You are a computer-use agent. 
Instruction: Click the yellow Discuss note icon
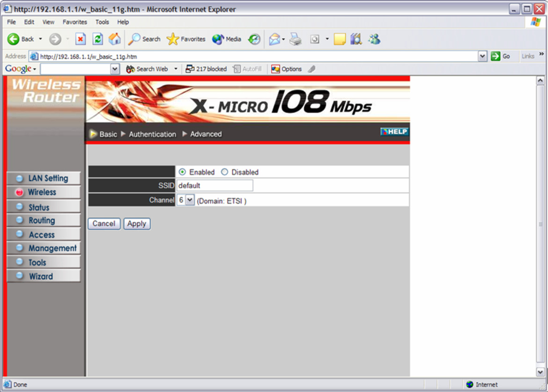point(340,39)
